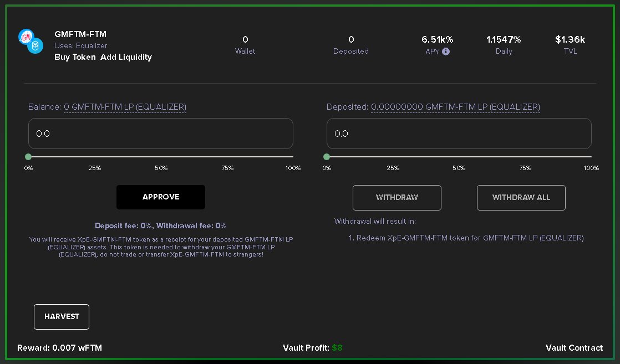Image resolution: width=620 pixels, height=364 pixels.
Task: Click the 'GMFTM-FTM' vault title
Action: [x=80, y=34]
